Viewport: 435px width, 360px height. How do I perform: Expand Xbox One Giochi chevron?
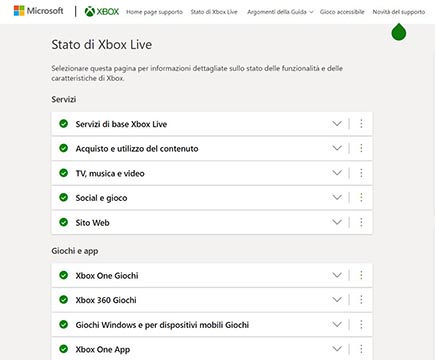[337, 275]
